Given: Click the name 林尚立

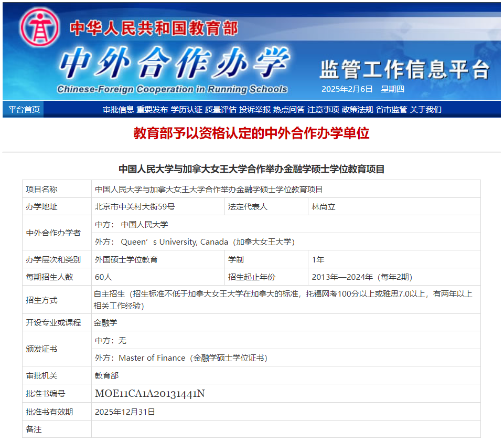Looking at the screenshot, I should click(324, 206).
